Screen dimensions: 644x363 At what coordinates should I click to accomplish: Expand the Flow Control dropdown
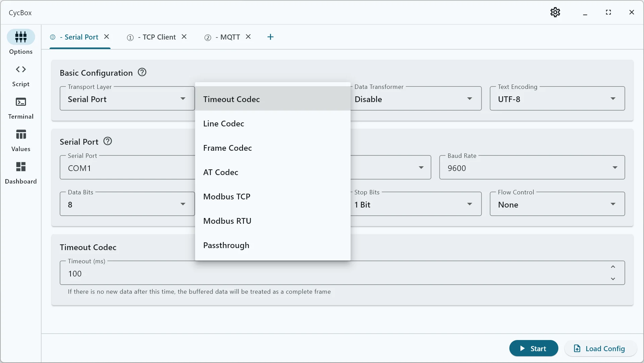click(557, 204)
